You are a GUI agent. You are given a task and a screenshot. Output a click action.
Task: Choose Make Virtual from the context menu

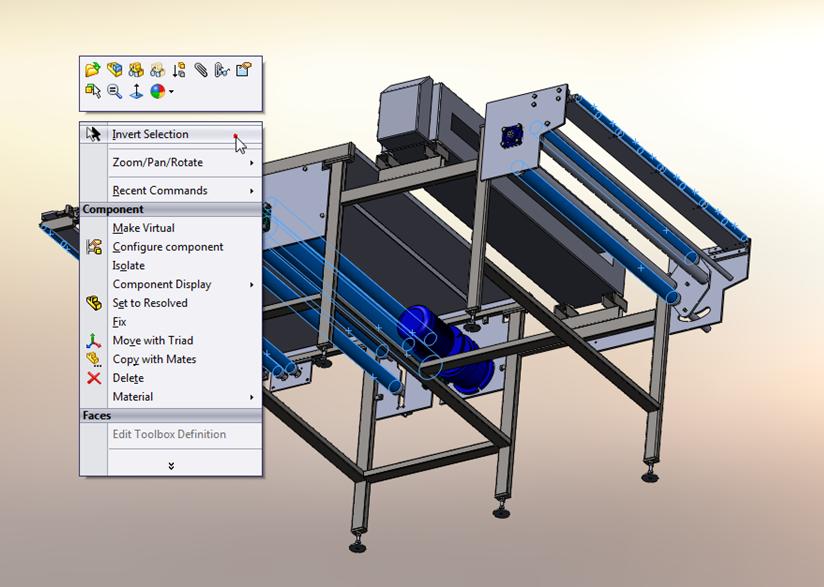pyautogui.click(x=144, y=227)
